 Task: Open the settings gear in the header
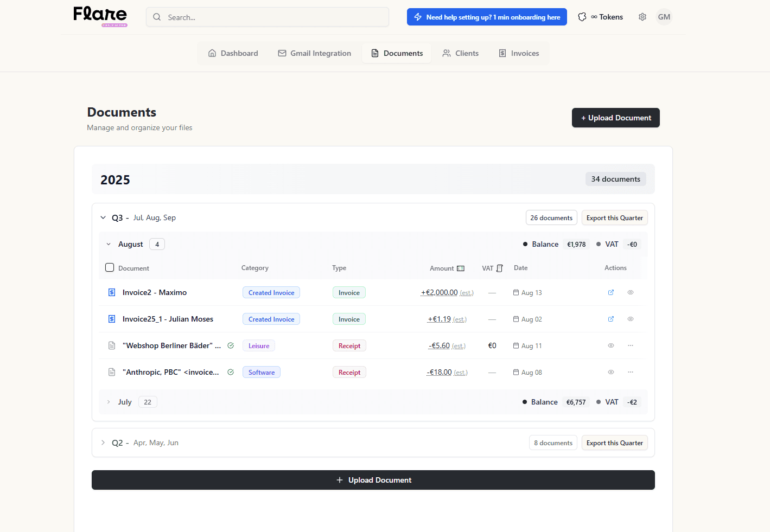[642, 17]
